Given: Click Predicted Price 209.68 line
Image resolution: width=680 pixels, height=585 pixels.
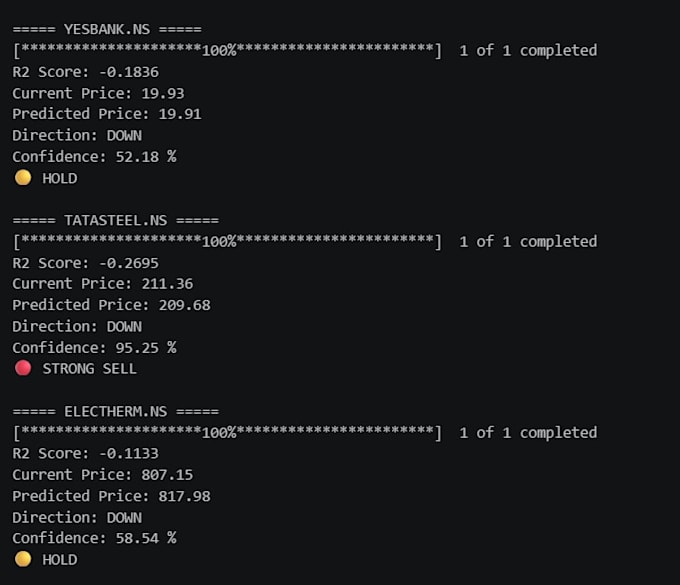Looking at the screenshot, I should [x=111, y=305].
